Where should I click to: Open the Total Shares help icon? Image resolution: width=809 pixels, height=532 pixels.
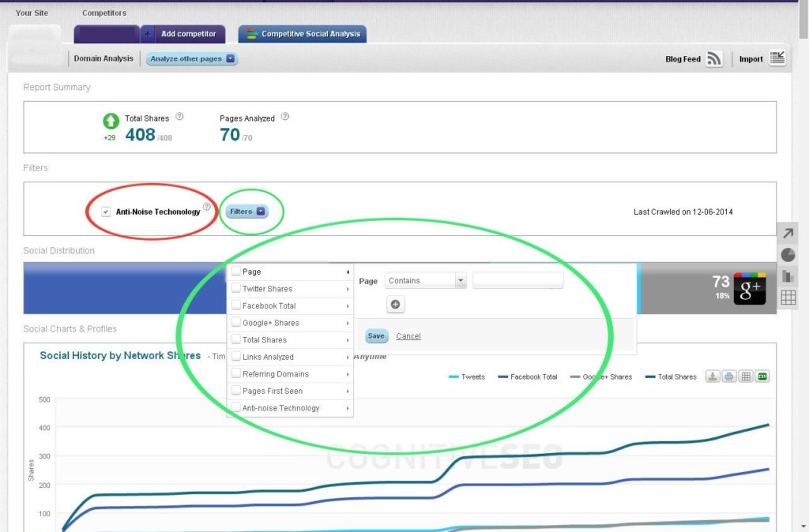pos(179,117)
